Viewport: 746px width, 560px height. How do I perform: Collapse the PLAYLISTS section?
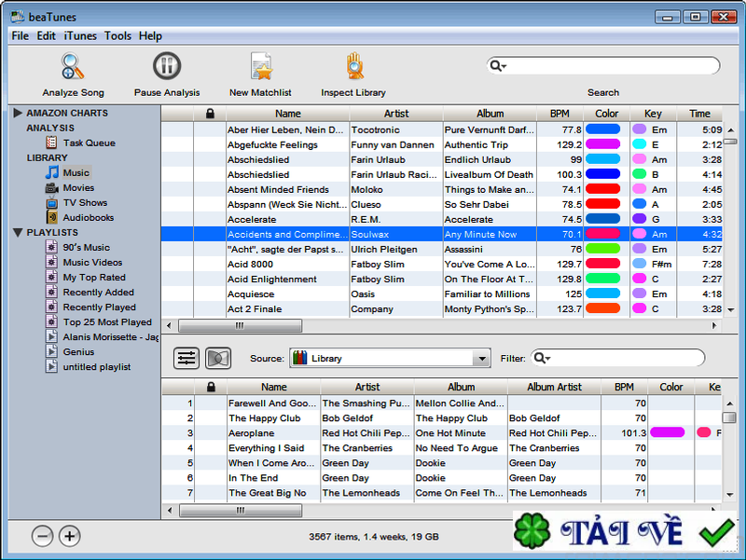(19, 232)
